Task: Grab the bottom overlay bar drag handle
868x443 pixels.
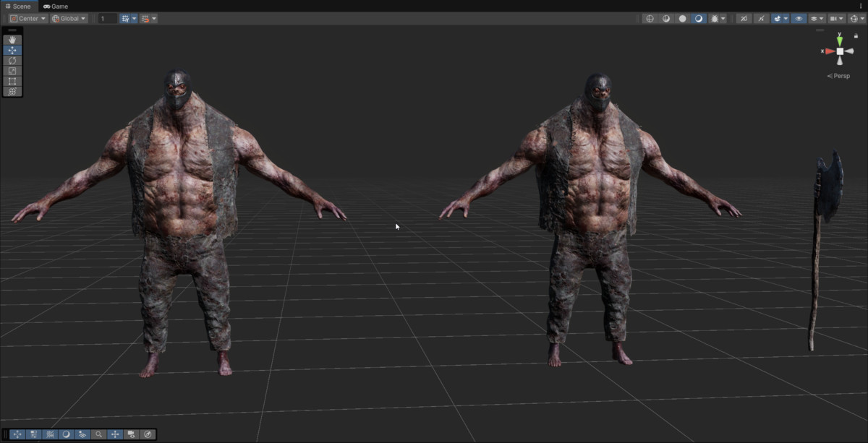Action: [6, 434]
